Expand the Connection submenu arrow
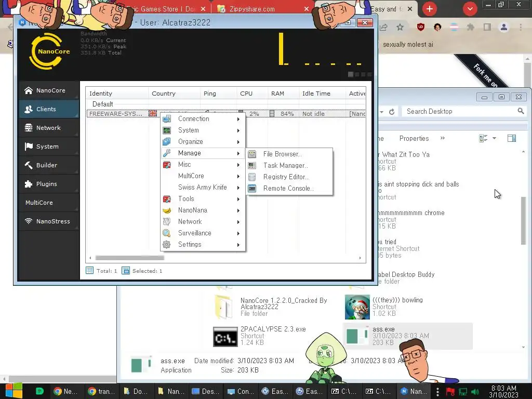 pos(238,119)
